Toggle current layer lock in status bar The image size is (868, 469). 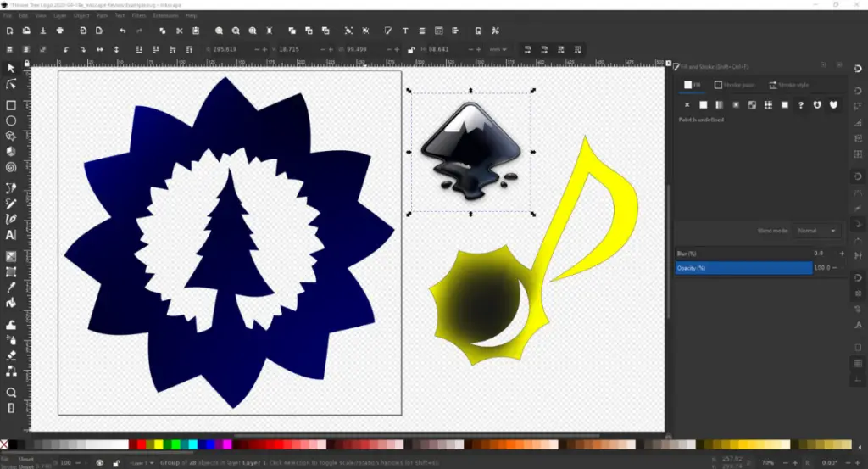[116, 463]
